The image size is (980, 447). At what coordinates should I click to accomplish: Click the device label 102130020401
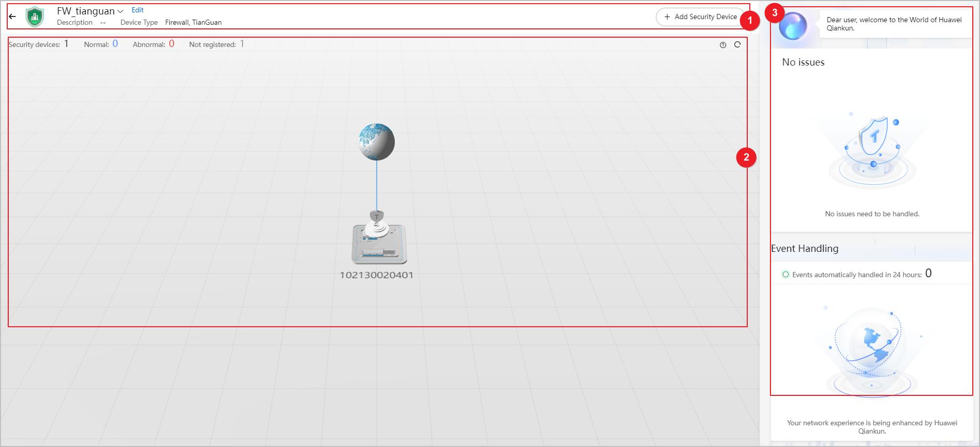376,275
